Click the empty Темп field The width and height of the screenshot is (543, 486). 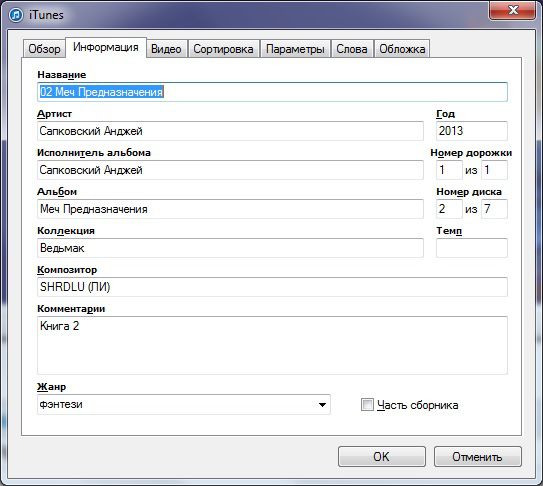(472, 248)
